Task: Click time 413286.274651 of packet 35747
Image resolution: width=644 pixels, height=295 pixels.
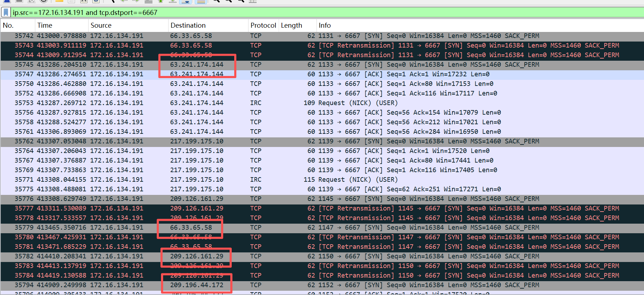Action: click(x=61, y=74)
